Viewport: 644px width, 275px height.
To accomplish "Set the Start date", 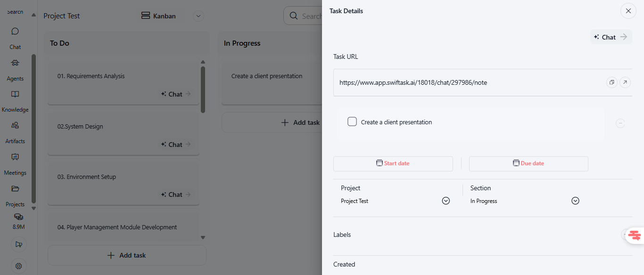I will pos(393,163).
